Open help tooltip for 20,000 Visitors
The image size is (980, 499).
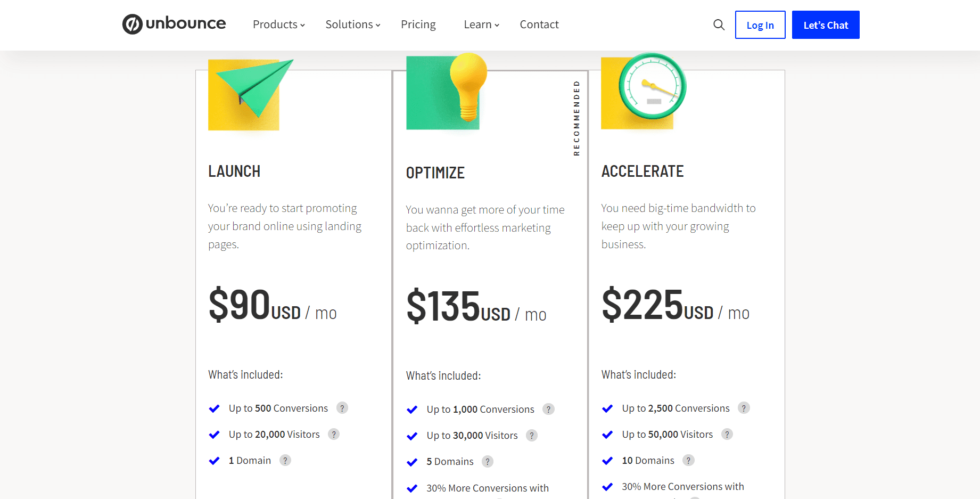pyautogui.click(x=334, y=434)
